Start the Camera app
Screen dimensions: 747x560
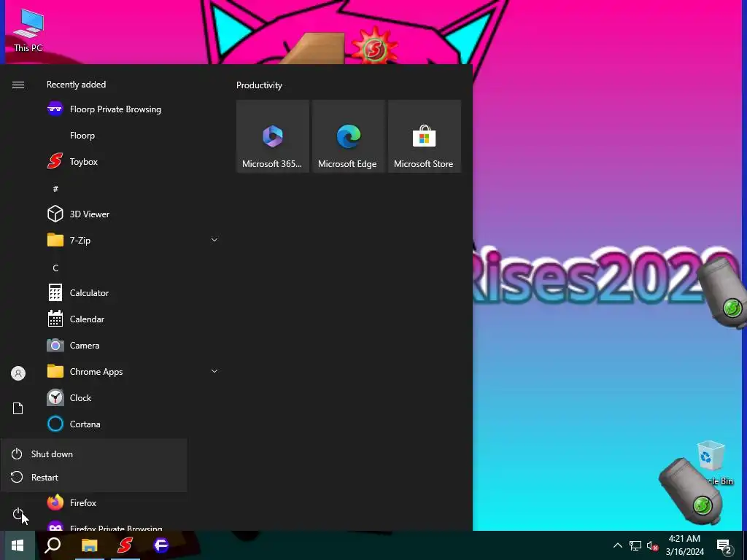133,345
